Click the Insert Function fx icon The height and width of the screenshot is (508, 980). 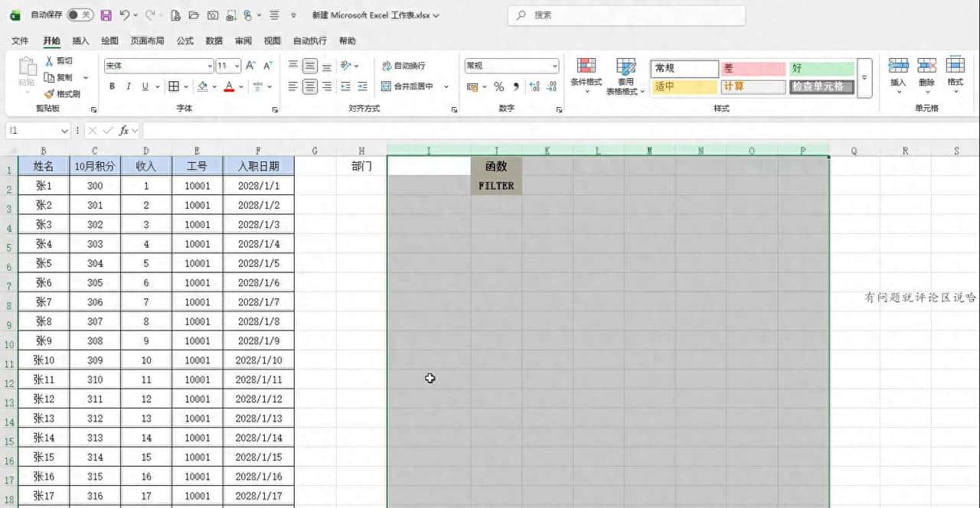pos(124,131)
